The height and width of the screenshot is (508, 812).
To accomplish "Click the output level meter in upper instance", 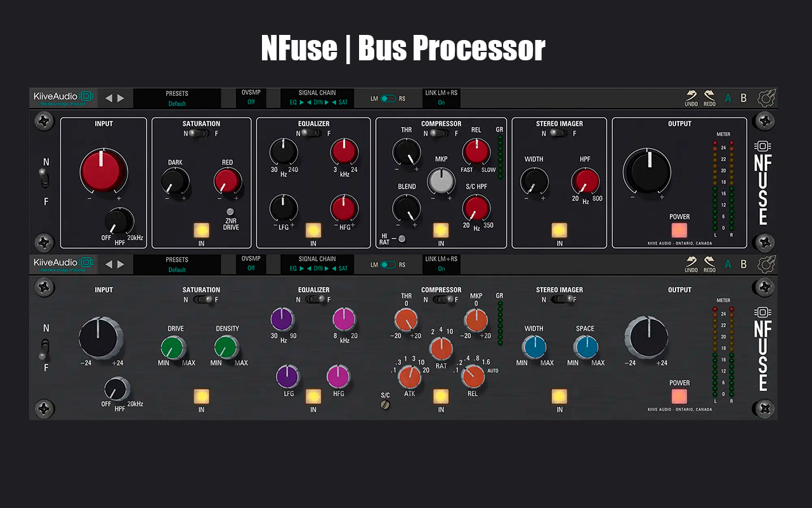I will pyautogui.click(x=723, y=187).
